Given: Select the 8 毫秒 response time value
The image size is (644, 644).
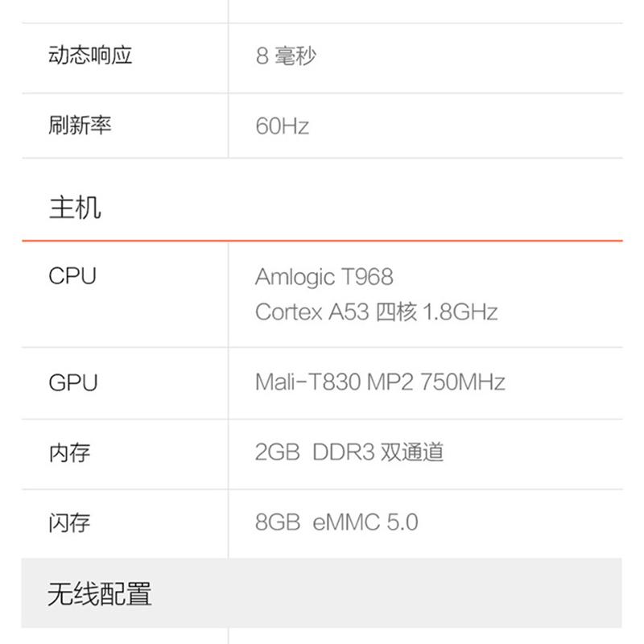Looking at the screenshot, I should click(x=286, y=57).
